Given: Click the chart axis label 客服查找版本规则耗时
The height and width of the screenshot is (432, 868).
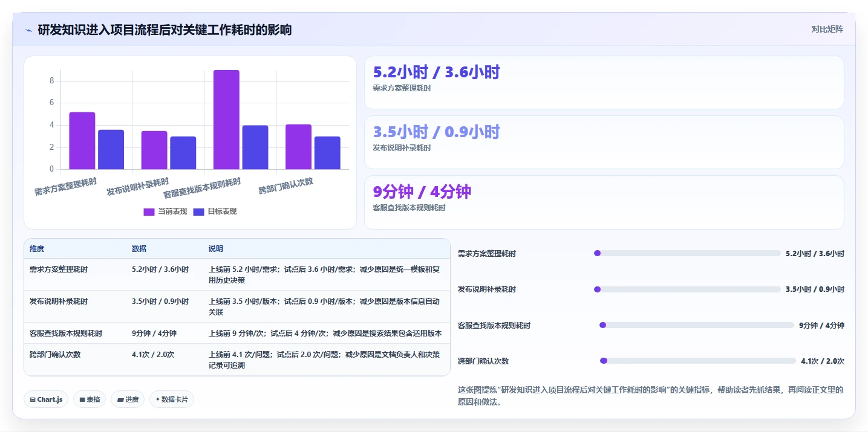Looking at the screenshot, I should [202, 188].
